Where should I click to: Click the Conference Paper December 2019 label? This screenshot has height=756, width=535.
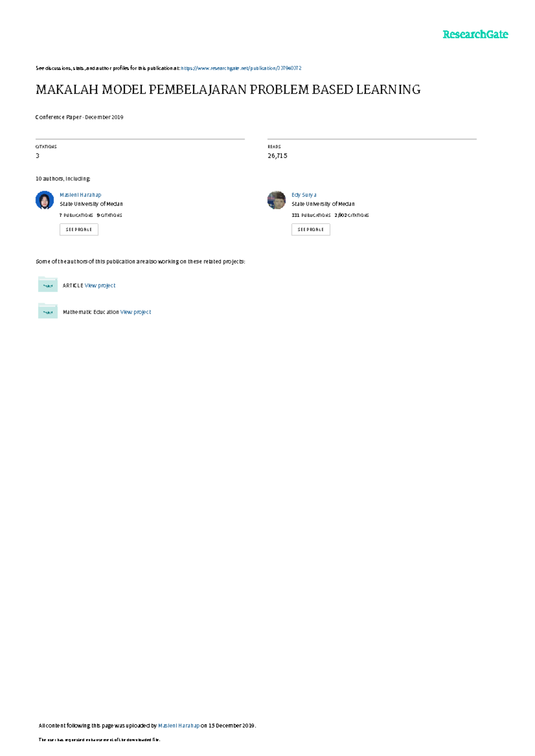coord(79,117)
